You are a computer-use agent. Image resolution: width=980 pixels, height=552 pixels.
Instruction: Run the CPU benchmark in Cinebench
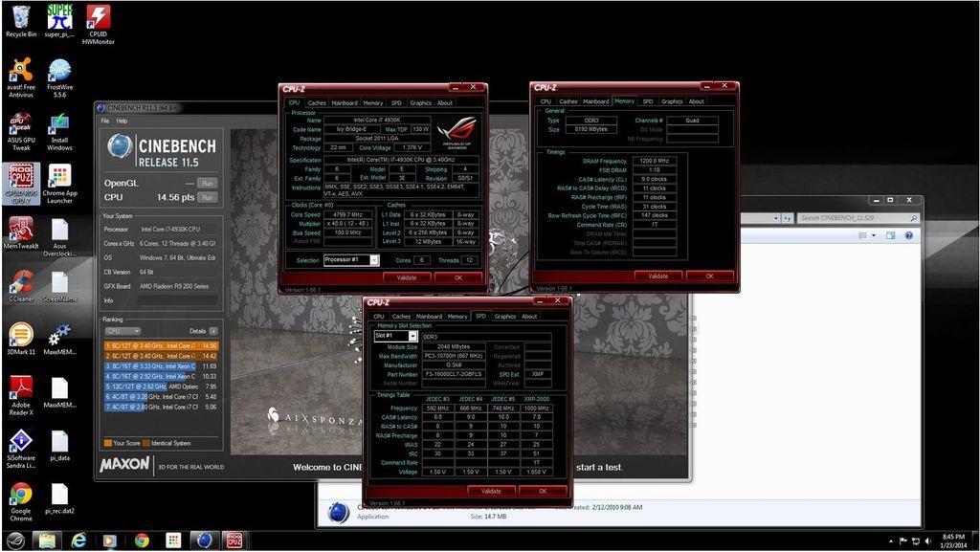(208, 197)
